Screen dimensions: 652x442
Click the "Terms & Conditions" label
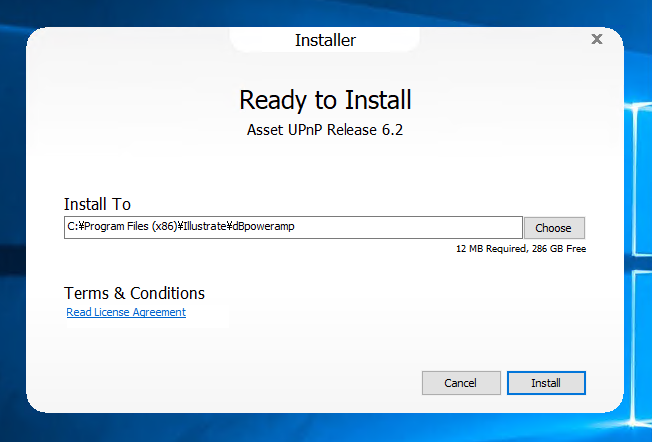[x=134, y=293]
